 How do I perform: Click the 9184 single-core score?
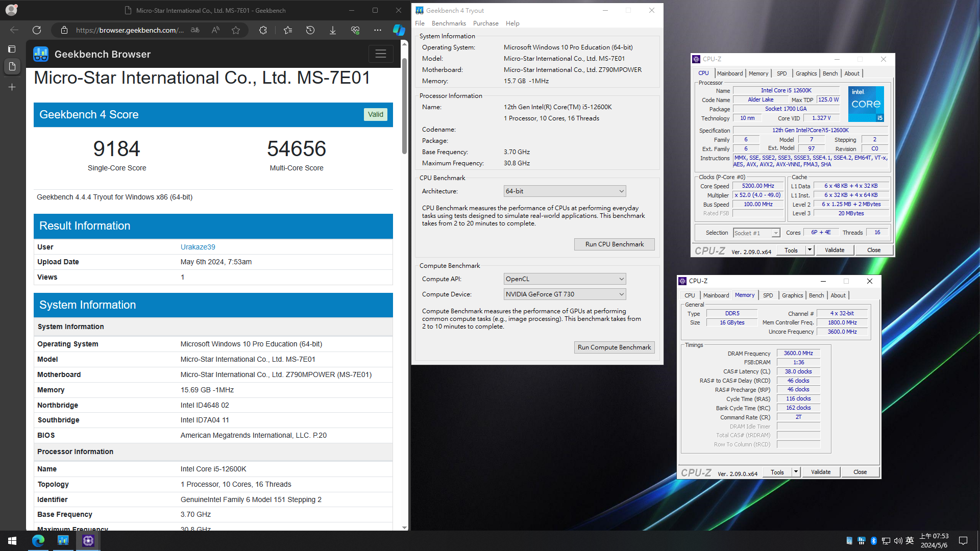coord(116,149)
